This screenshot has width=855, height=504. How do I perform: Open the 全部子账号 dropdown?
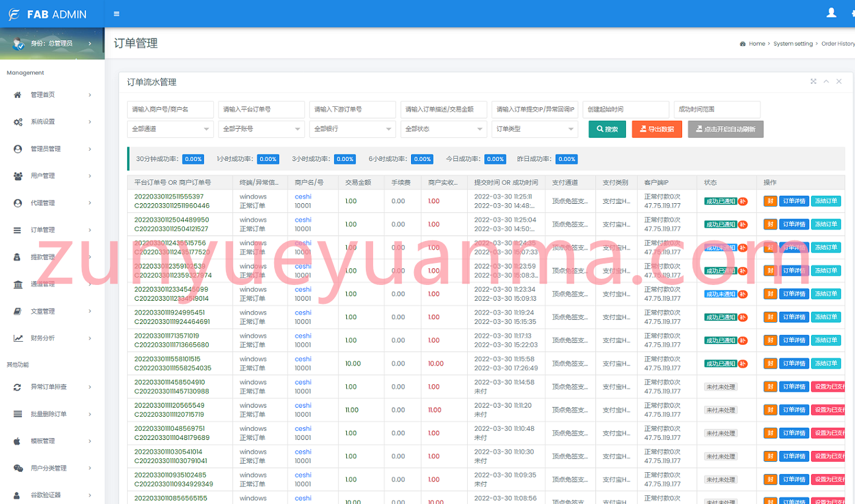261,129
